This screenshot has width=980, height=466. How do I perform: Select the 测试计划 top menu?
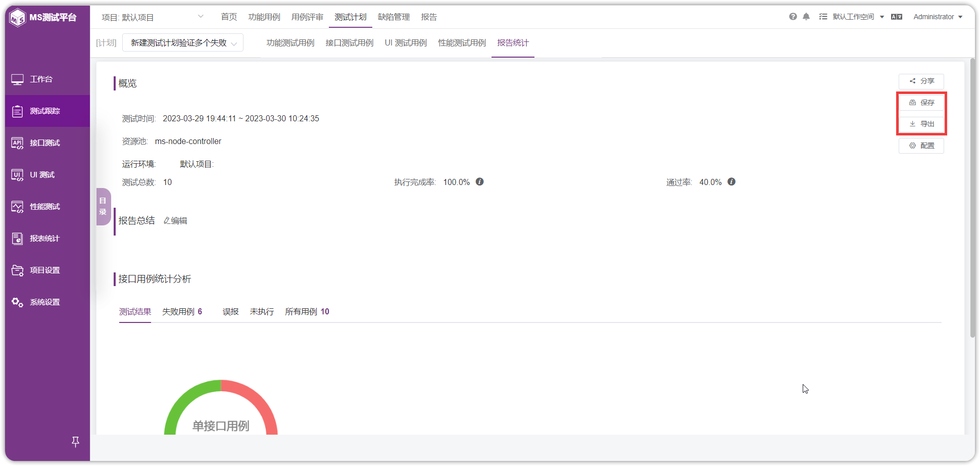pyautogui.click(x=351, y=17)
